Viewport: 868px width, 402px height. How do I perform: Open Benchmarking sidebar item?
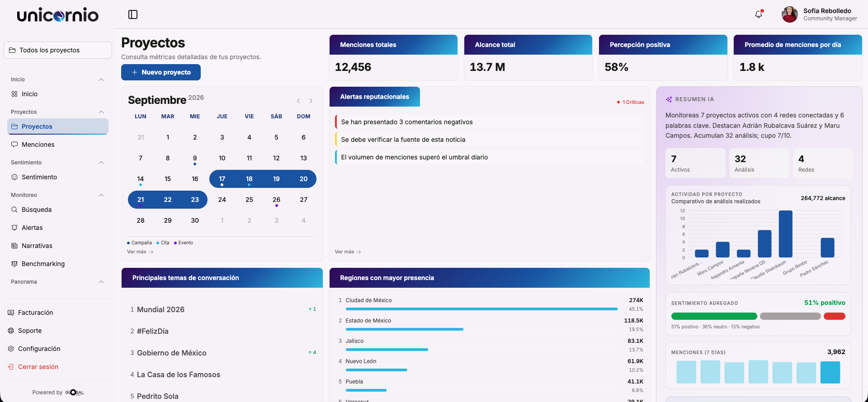coord(58,264)
